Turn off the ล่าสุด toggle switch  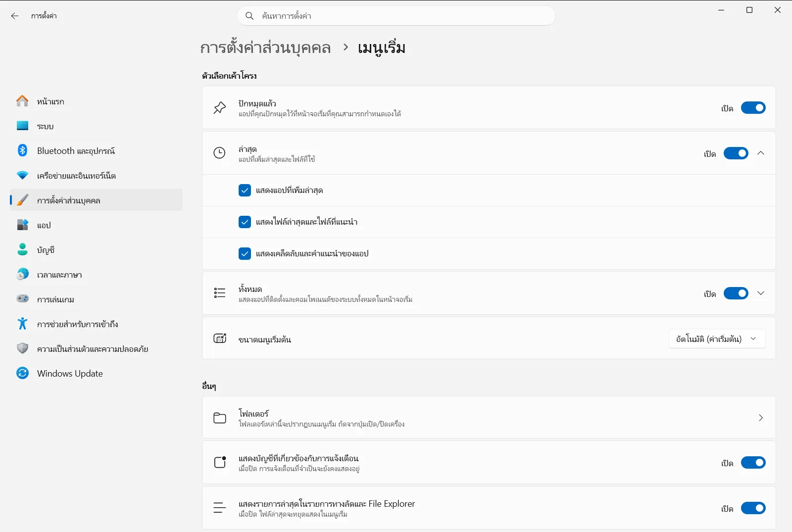coord(736,153)
